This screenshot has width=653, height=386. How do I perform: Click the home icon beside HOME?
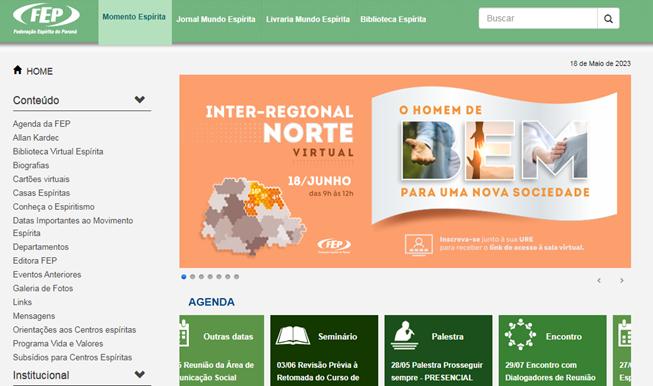17,70
